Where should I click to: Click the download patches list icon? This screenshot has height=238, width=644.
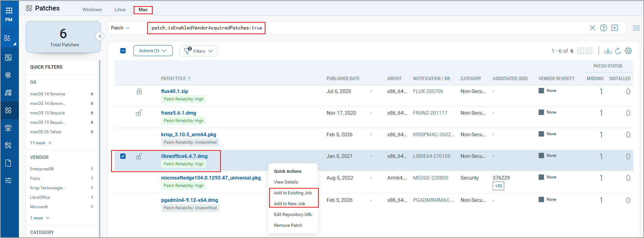click(x=608, y=51)
